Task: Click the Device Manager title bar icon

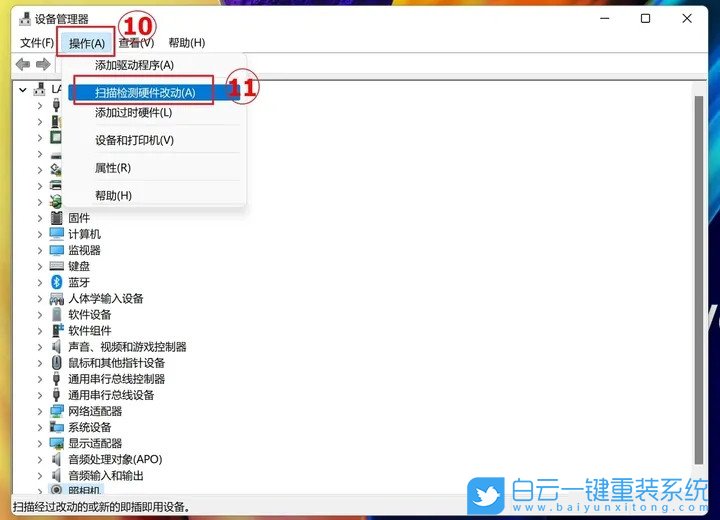Action: point(25,19)
